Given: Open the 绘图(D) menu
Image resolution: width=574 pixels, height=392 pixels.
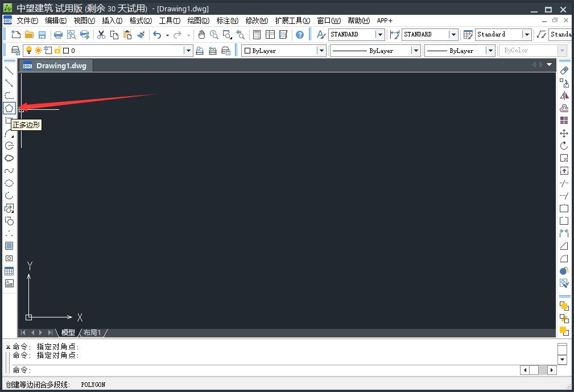Looking at the screenshot, I should tap(198, 20).
